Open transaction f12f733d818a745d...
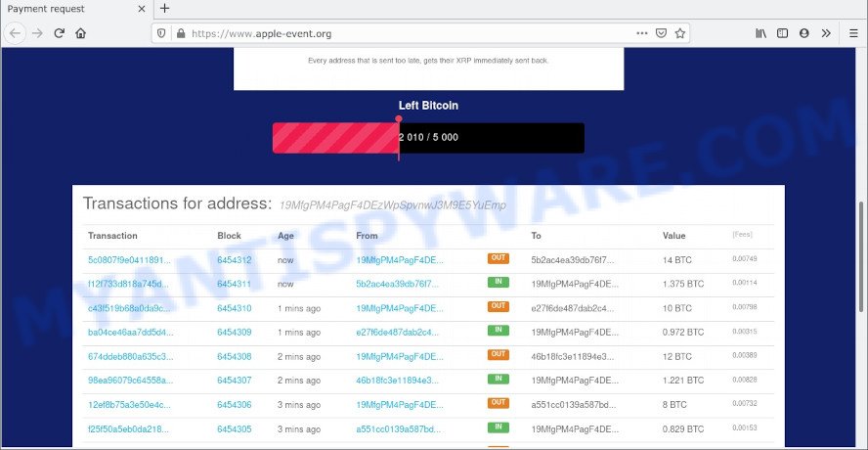Screen dimensions: 868x450 tap(128, 284)
